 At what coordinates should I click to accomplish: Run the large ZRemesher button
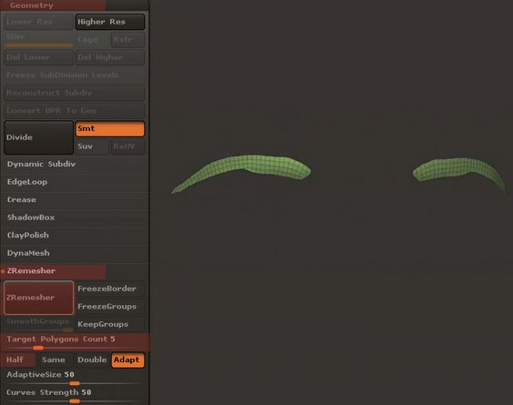point(39,298)
